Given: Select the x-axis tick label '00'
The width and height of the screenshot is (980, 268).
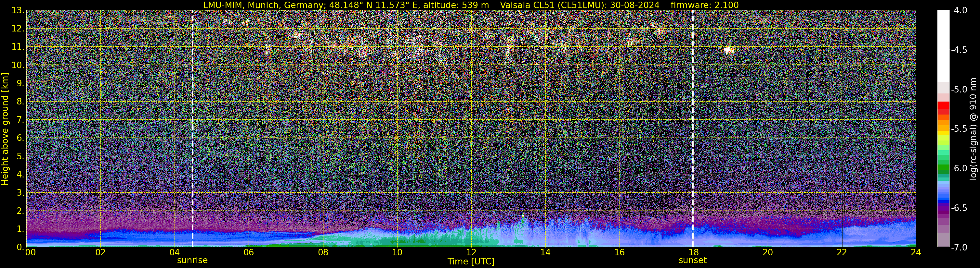Looking at the screenshot, I should 31,252.
